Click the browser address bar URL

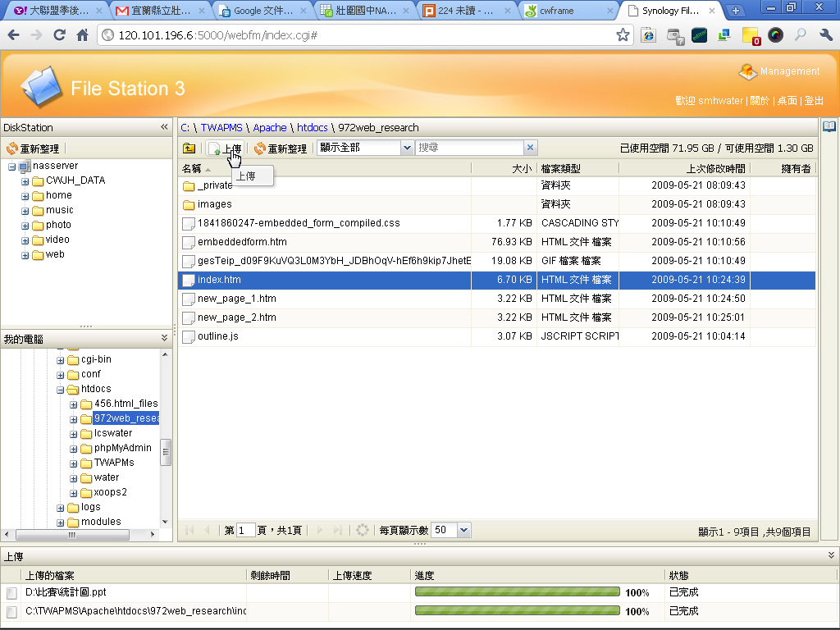point(218,35)
